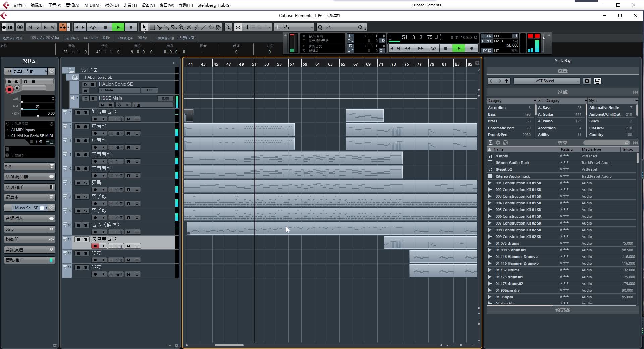Click the project horizontal scrollbar thumb

(229, 345)
